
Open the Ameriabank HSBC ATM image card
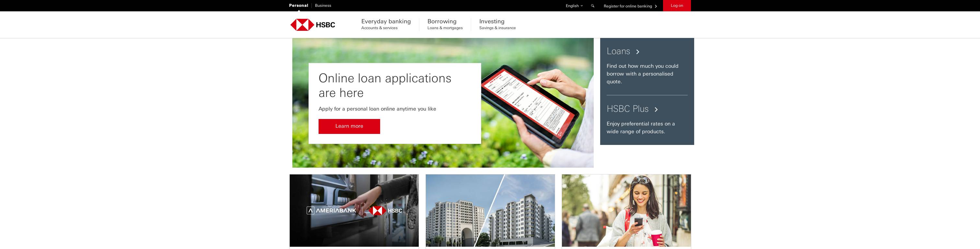(x=354, y=210)
